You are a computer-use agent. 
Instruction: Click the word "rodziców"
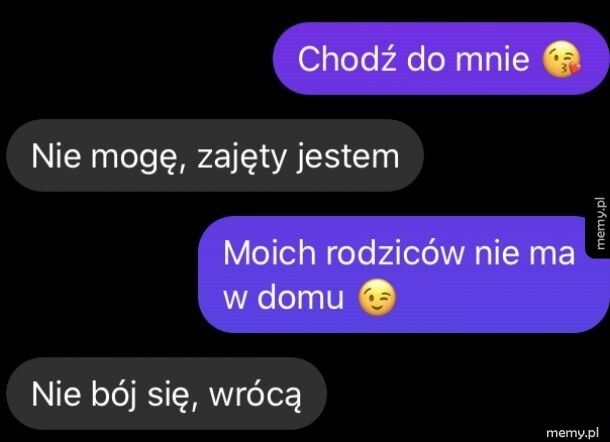pos(394,253)
